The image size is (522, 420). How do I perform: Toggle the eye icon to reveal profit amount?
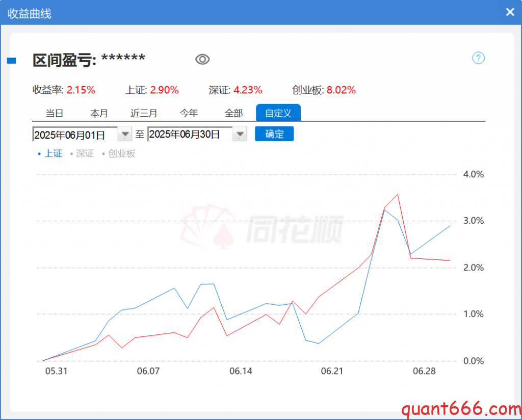tap(202, 60)
